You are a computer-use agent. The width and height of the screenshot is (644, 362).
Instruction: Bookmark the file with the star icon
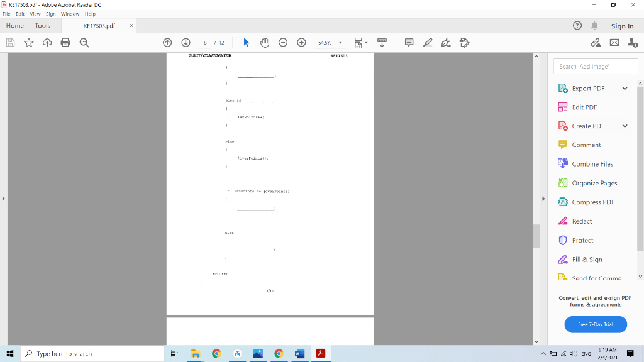[29, 43]
